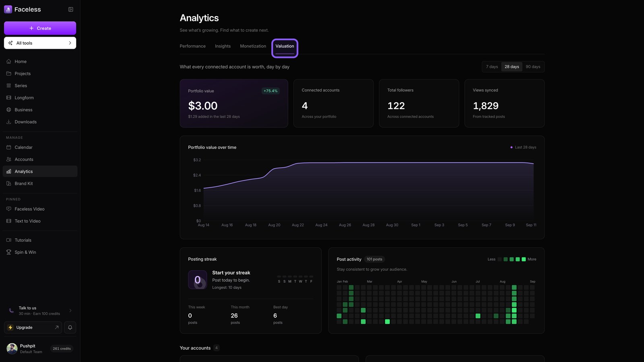Click the Spin & Win trophy icon

pyautogui.click(x=9, y=252)
